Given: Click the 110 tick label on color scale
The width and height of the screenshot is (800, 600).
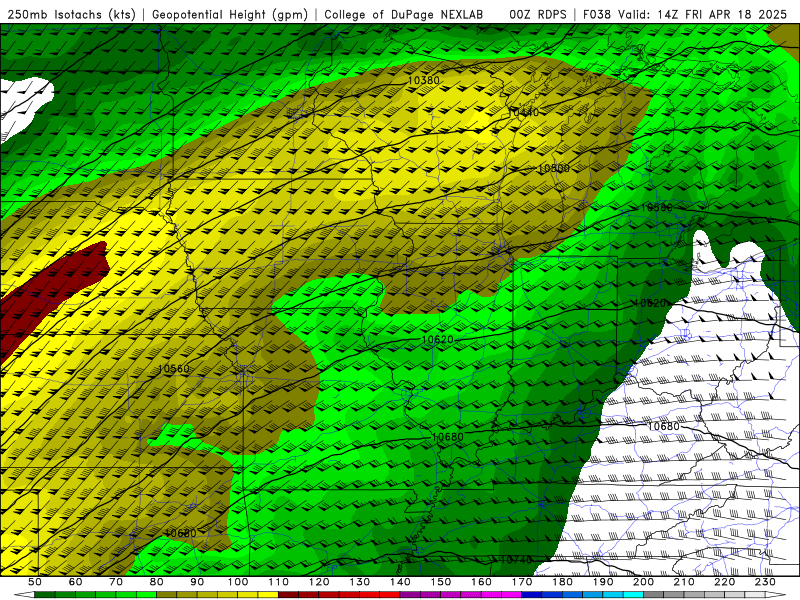Looking at the screenshot, I should [x=278, y=582].
